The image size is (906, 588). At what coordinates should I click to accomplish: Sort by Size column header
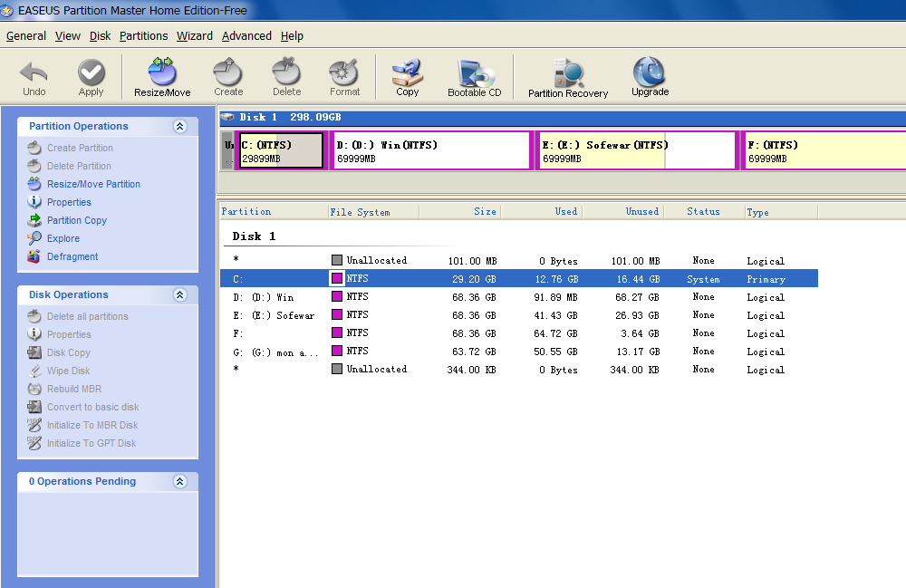[460, 211]
